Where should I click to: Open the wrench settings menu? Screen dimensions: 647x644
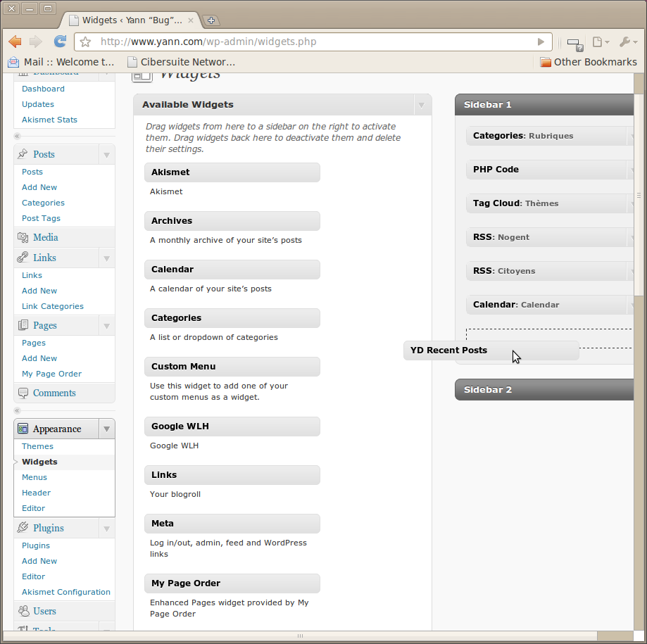[x=629, y=42]
